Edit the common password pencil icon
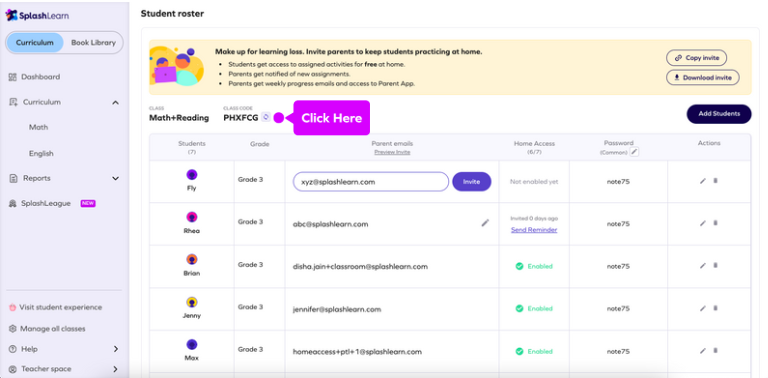 coord(634,152)
